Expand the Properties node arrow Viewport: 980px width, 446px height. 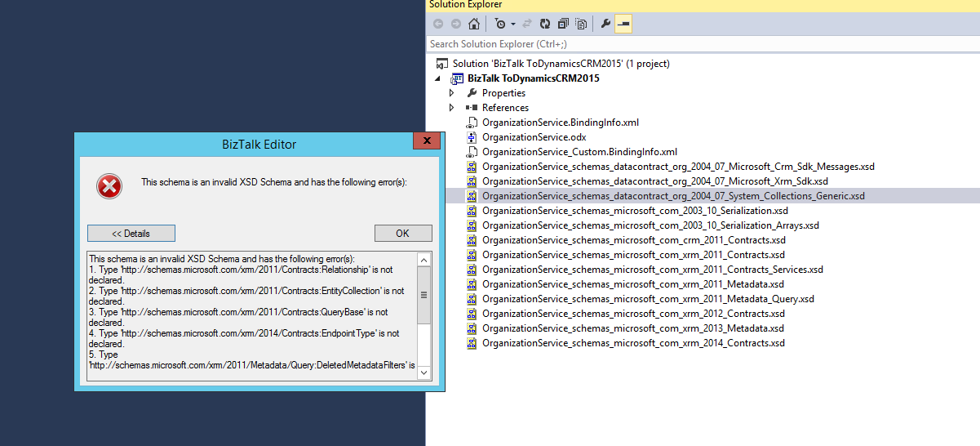451,93
